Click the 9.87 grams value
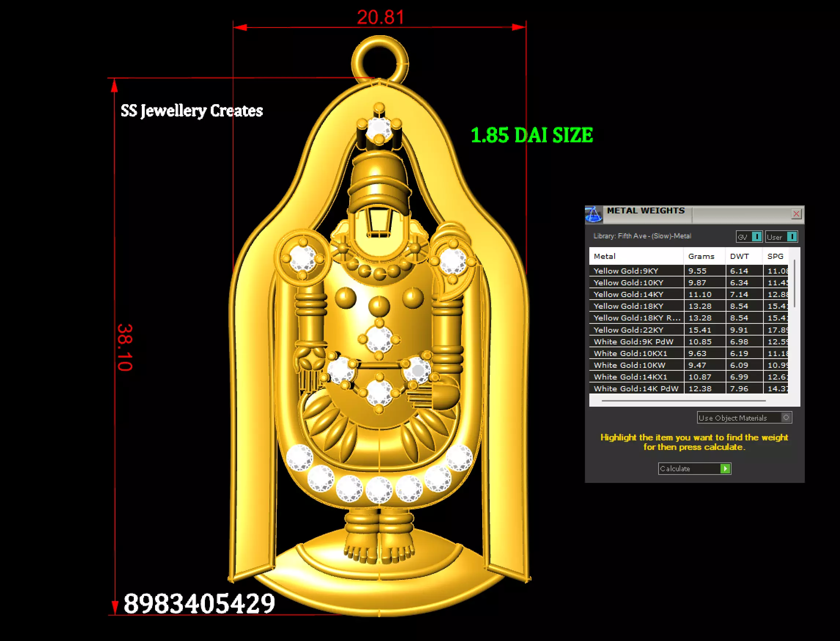Screen dimensions: 840x641 click(697, 283)
